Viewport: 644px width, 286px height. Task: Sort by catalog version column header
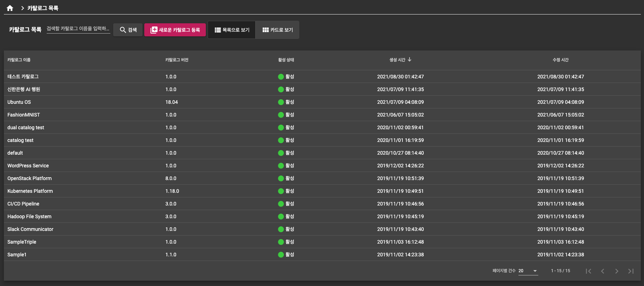pyautogui.click(x=177, y=60)
